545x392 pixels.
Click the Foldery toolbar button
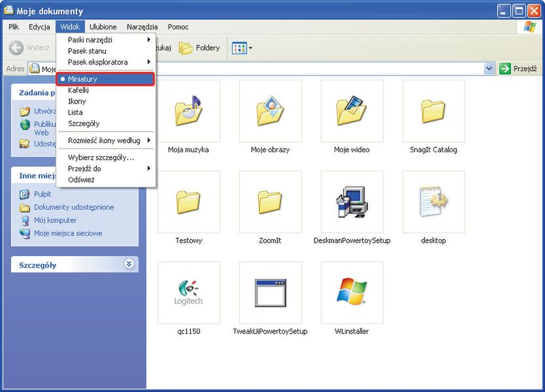pos(199,48)
